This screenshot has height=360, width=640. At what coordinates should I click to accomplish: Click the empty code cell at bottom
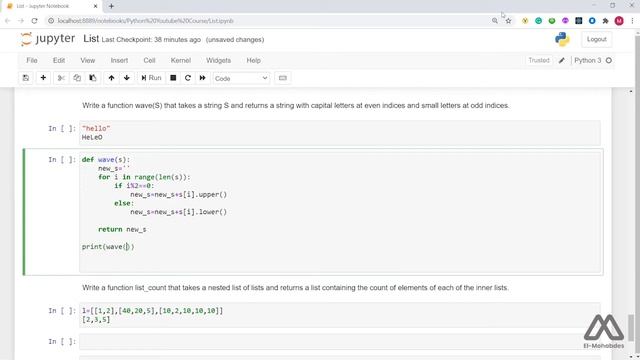[340, 342]
